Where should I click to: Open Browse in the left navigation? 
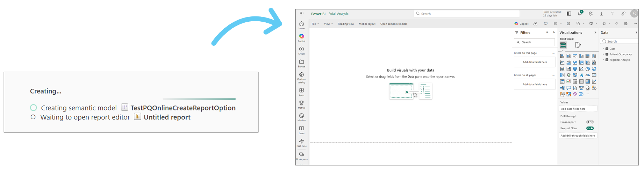[x=301, y=63]
